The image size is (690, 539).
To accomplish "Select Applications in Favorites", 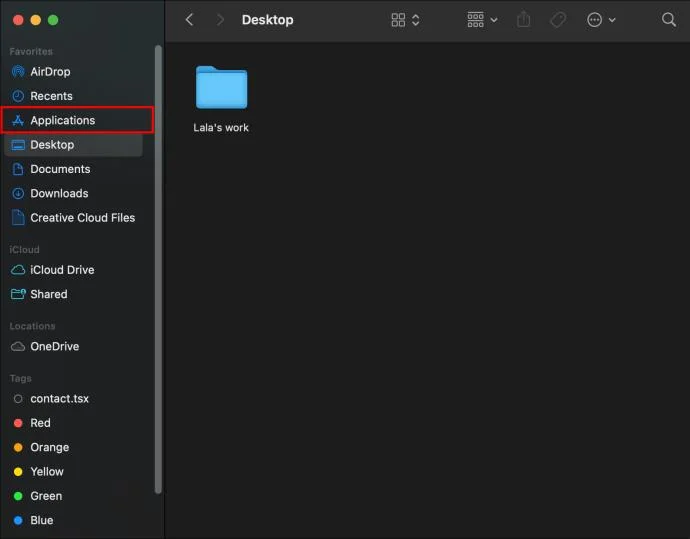I will [x=77, y=120].
